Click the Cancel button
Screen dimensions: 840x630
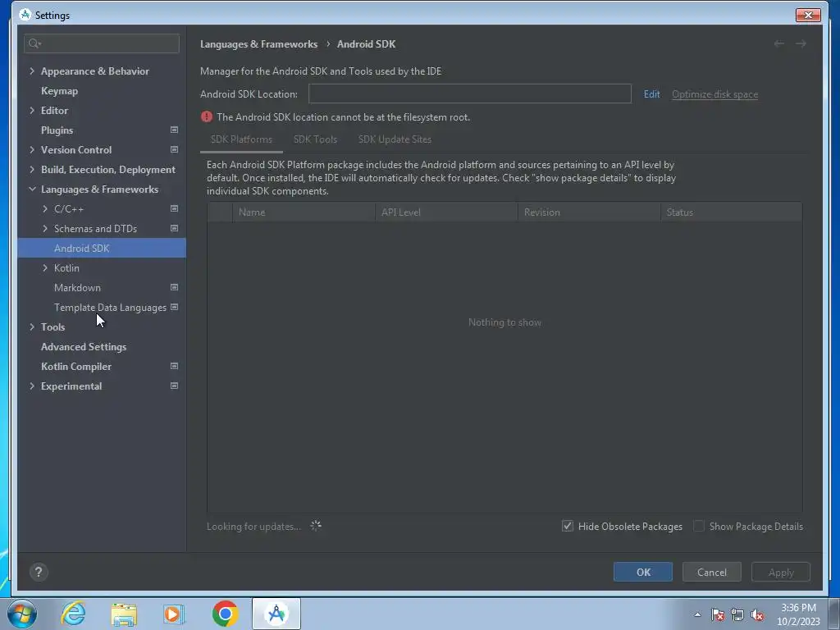pos(711,572)
